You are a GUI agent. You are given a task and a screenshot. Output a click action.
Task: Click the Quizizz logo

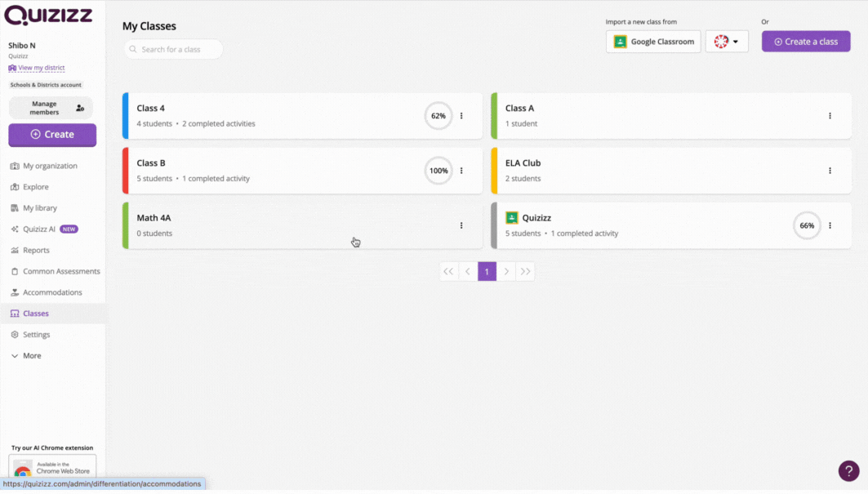pos(48,15)
